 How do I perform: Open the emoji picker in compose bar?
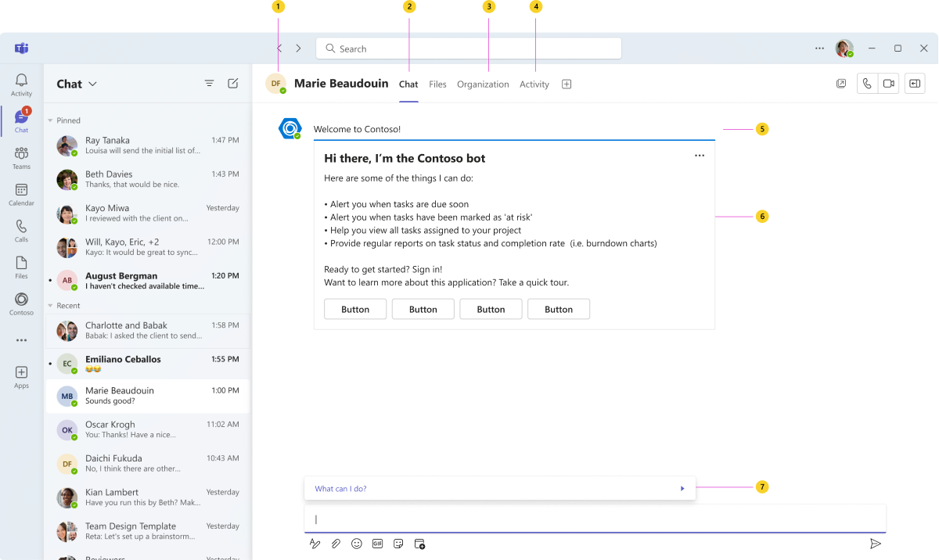357,544
